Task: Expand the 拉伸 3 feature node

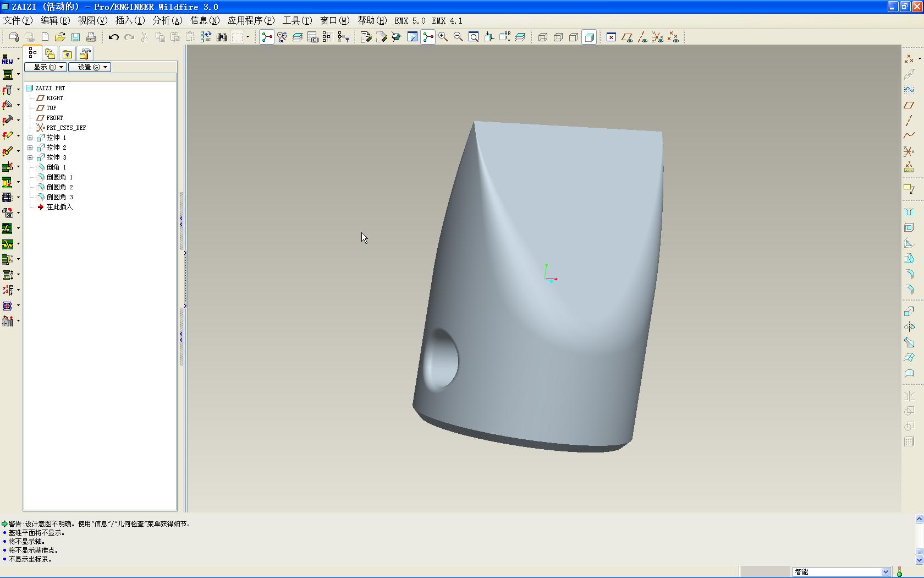Action: pyautogui.click(x=30, y=157)
